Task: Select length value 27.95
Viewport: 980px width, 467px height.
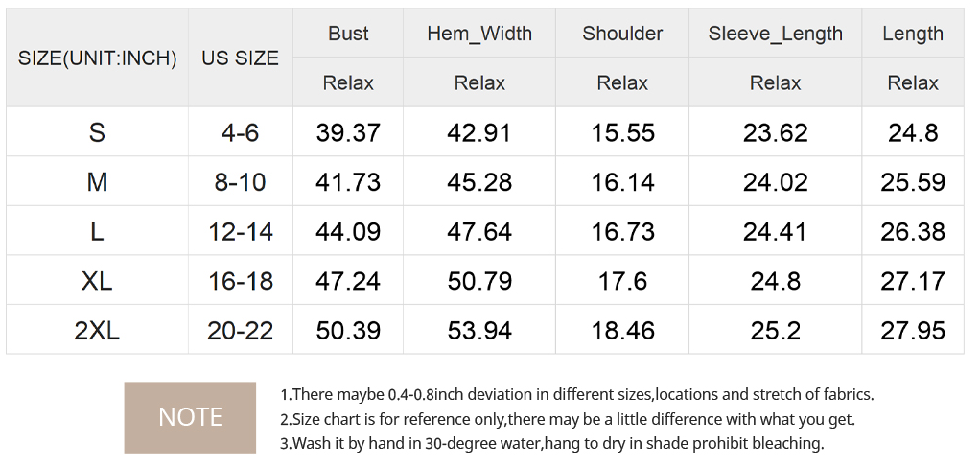Action: (913, 331)
